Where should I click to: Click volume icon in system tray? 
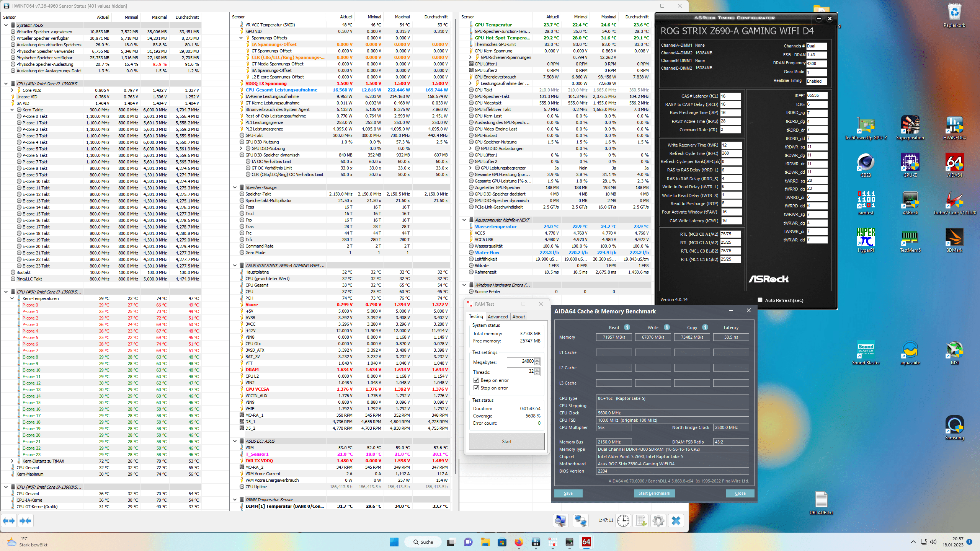933,542
